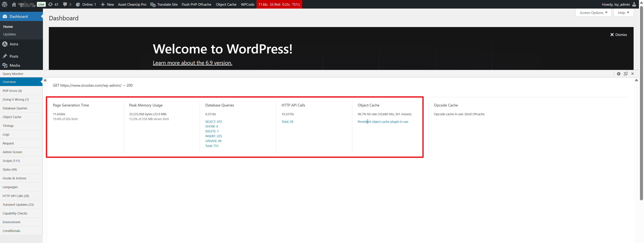
Task: Expand the Help dropdown
Action: coord(623,13)
